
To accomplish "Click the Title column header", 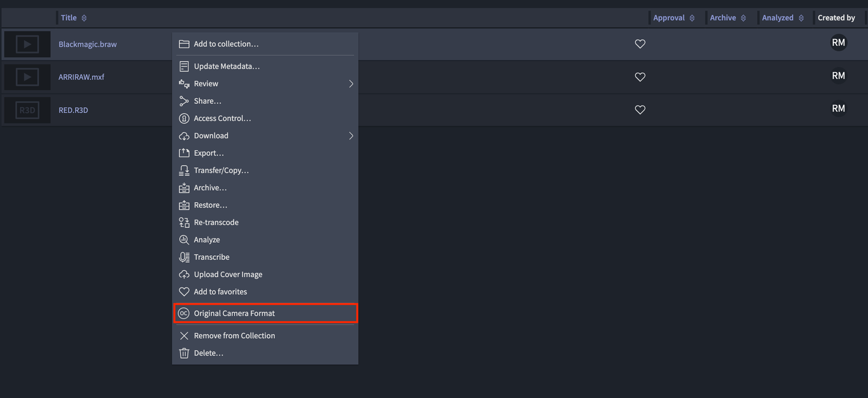I will click(69, 18).
